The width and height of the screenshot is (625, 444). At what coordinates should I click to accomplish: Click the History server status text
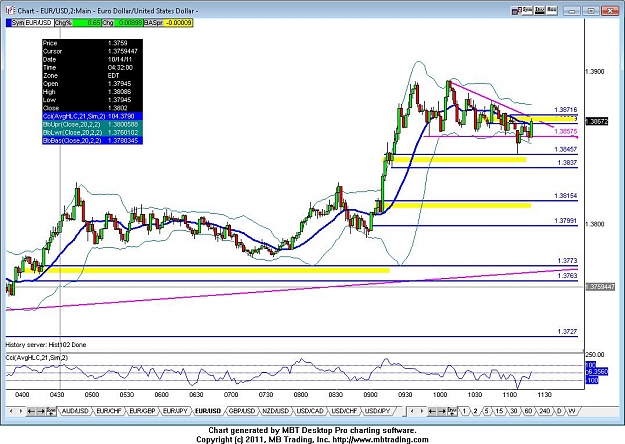point(46,345)
